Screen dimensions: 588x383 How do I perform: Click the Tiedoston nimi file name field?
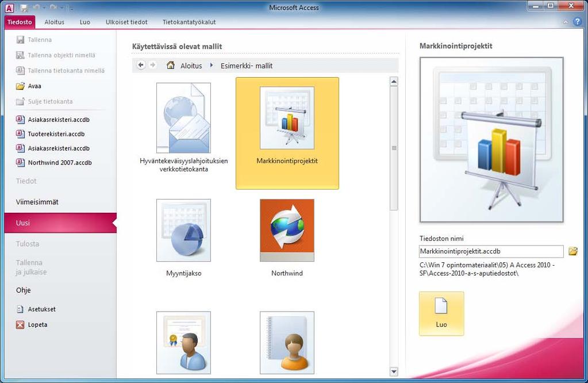491,251
